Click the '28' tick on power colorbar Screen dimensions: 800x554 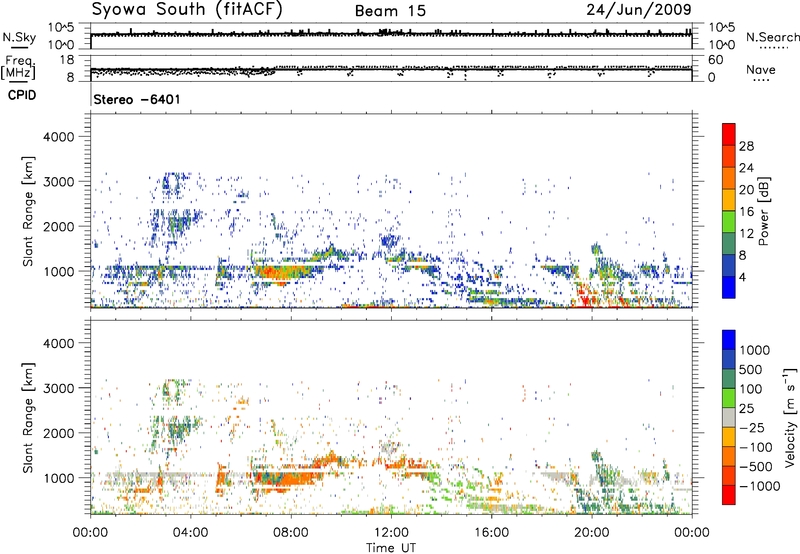pyautogui.click(x=746, y=146)
